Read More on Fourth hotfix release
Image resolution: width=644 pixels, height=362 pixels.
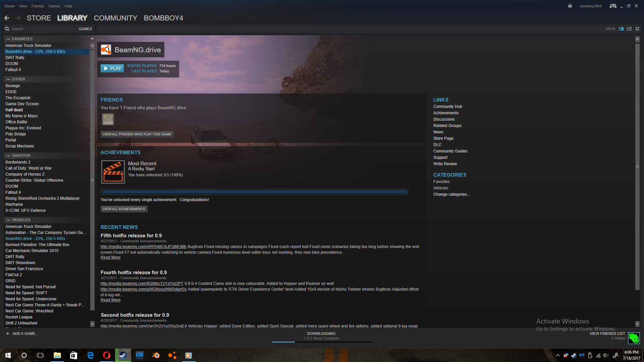pyautogui.click(x=110, y=300)
